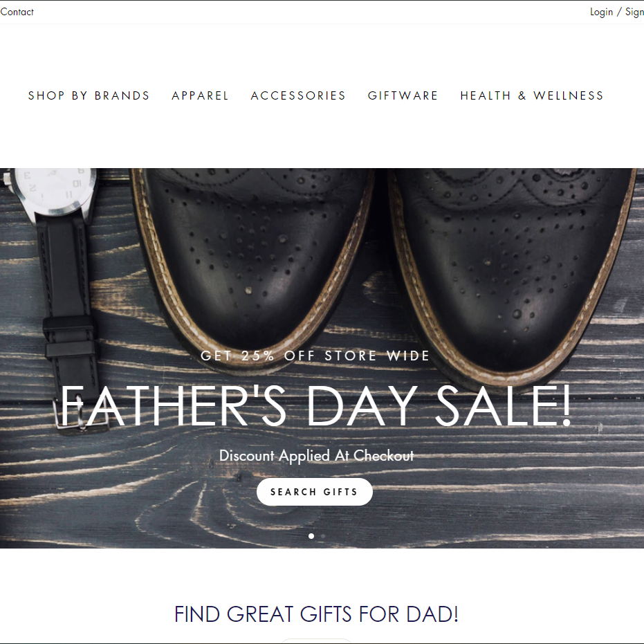Screen dimensions: 644x644
Task: Click the Find Great Gifts For Dad heading
Action: click(x=316, y=614)
